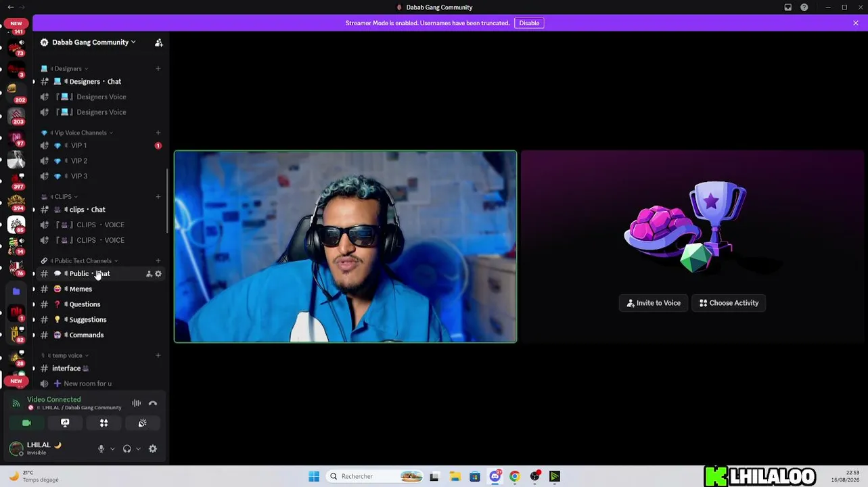Open the Commands channel
This screenshot has height=487, width=868.
[x=101, y=335]
